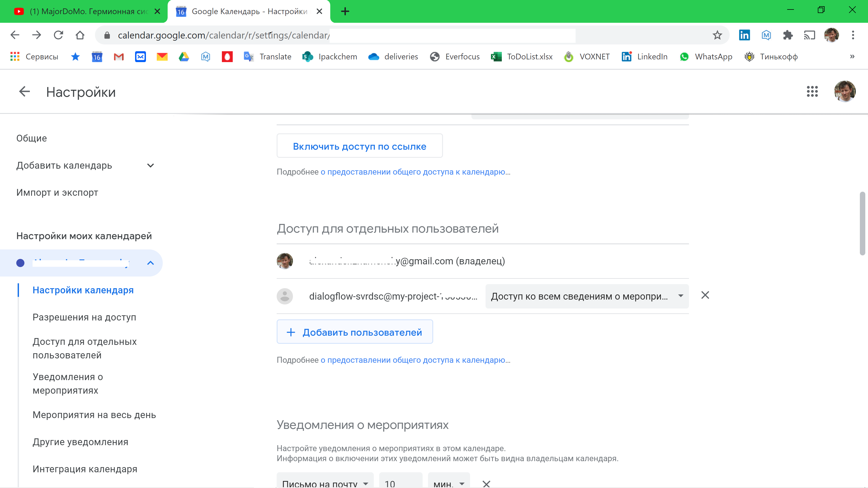Open the Google apps launcher grid

click(x=812, y=91)
